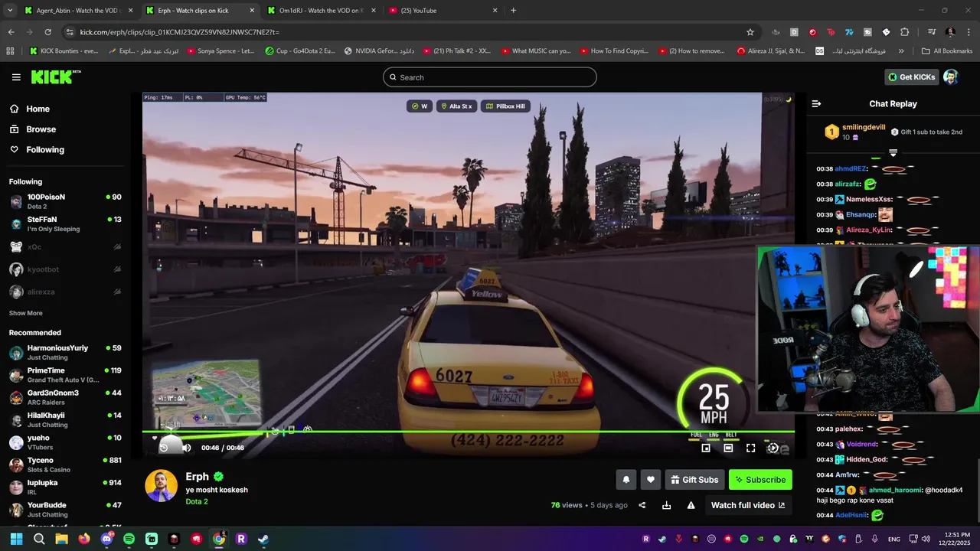Click the address bar URL

[180, 32]
